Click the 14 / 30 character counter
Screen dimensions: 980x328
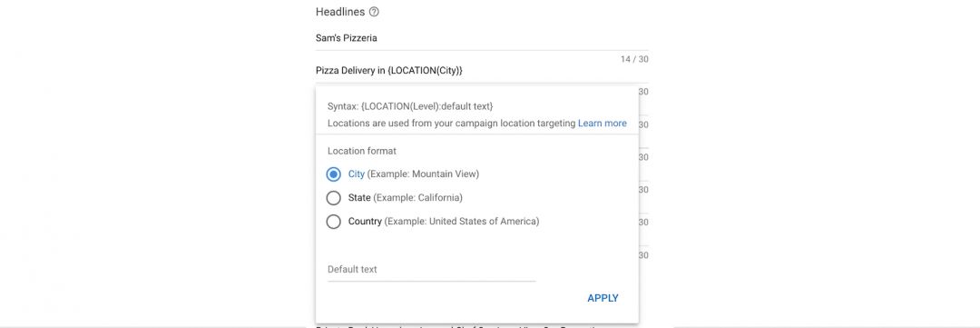[634, 59]
